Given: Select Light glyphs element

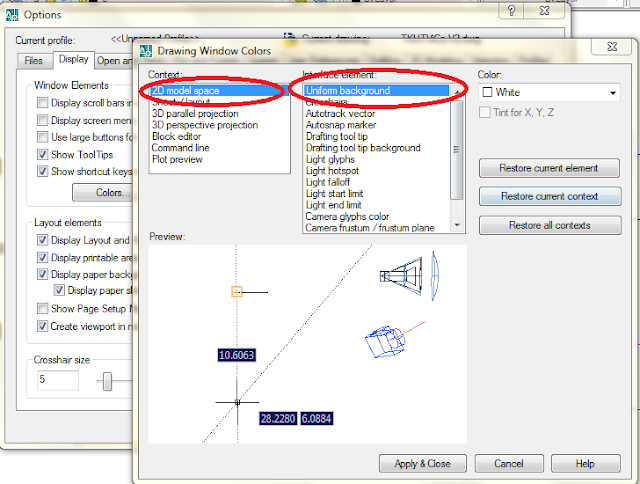Looking at the screenshot, I should 378,159.
